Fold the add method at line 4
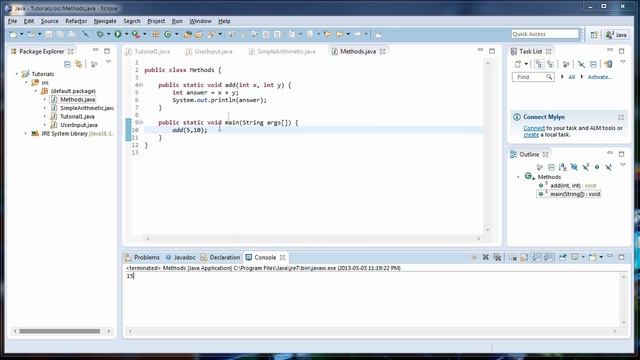Screen dimensions: 640x360 tap(141, 85)
